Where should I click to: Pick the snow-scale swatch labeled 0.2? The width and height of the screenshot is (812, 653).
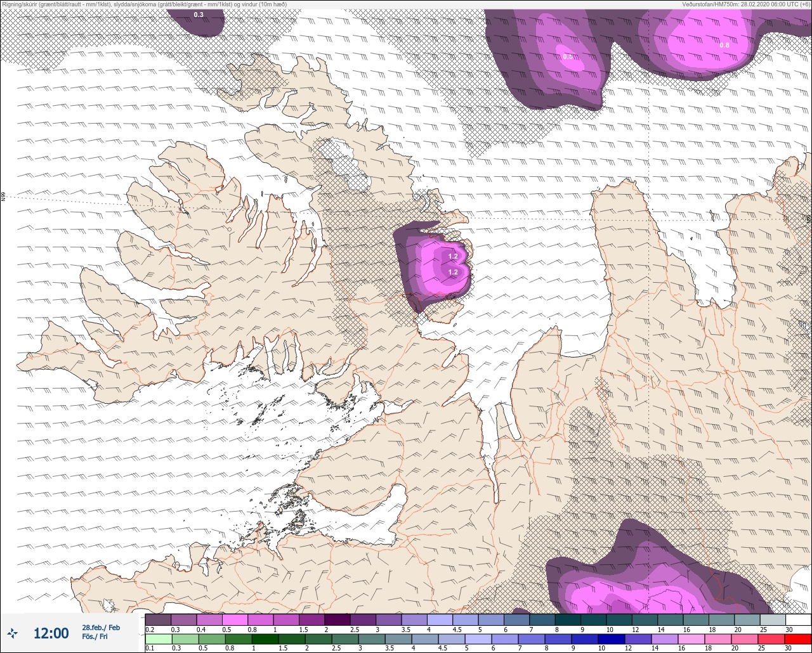[158, 619]
